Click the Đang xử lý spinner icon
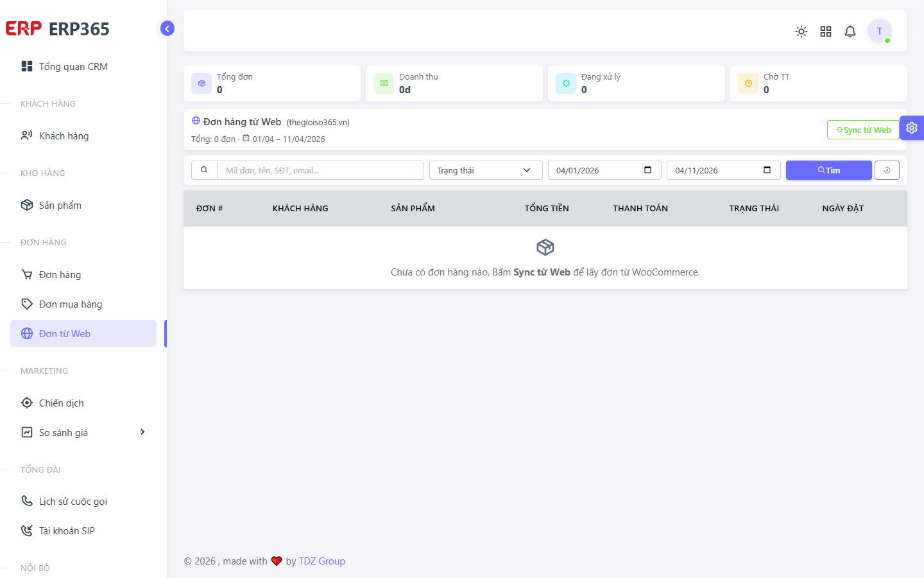924x578 pixels. pyautogui.click(x=566, y=83)
